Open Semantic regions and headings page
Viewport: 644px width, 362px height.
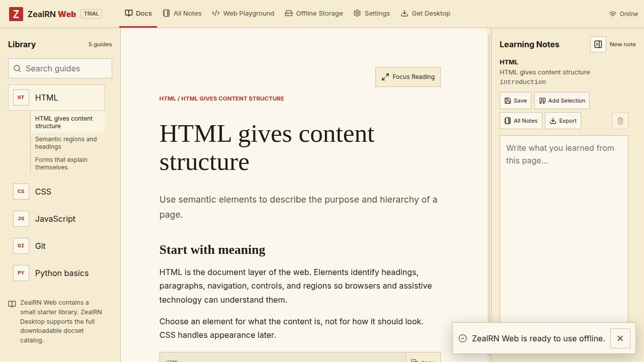67,143
